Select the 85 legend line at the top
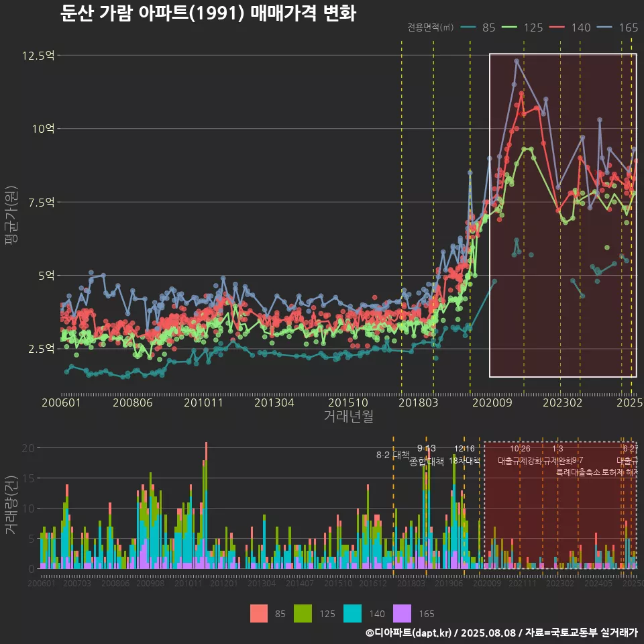 pyautogui.click(x=468, y=28)
